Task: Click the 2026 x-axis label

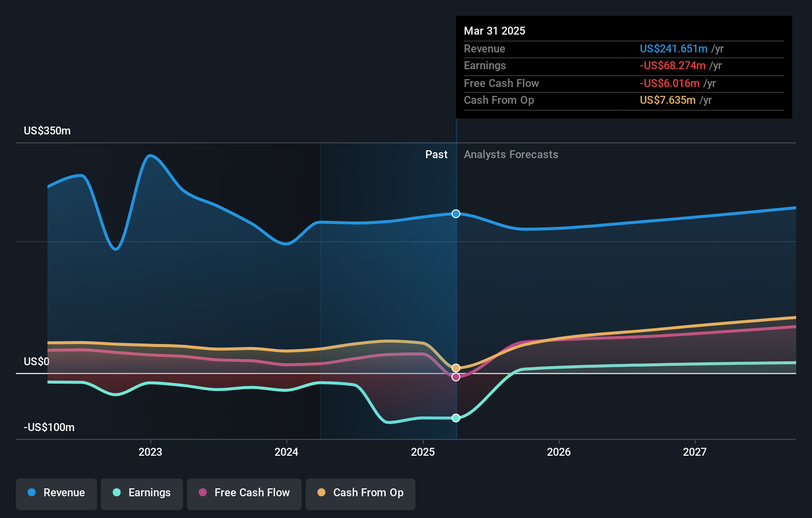Action: [x=559, y=452]
